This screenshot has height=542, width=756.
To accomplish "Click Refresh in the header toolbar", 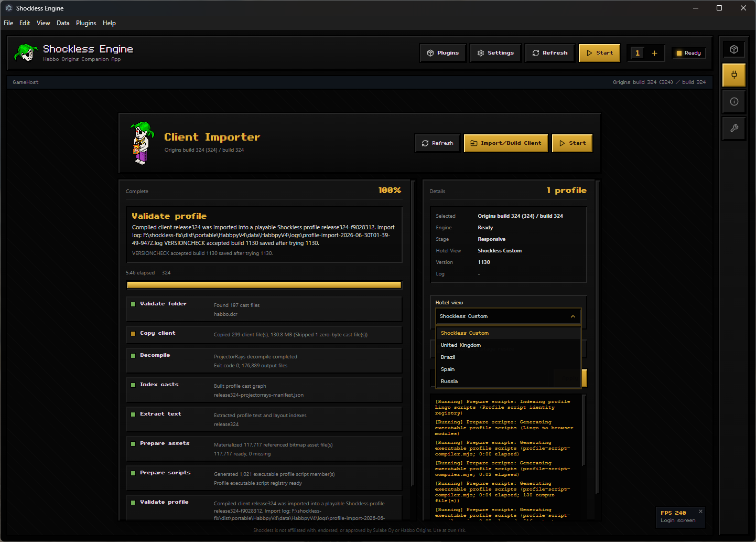I will [x=550, y=53].
